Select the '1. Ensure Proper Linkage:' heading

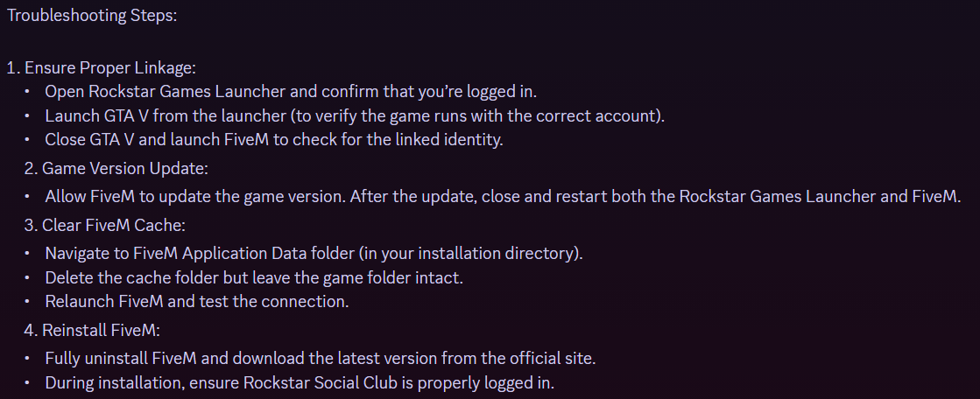(x=102, y=67)
